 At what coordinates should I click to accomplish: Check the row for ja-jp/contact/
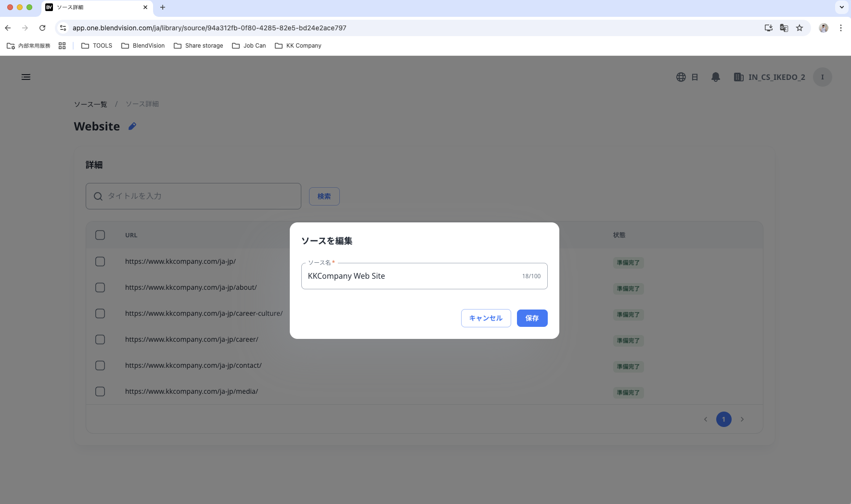(100, 365)
